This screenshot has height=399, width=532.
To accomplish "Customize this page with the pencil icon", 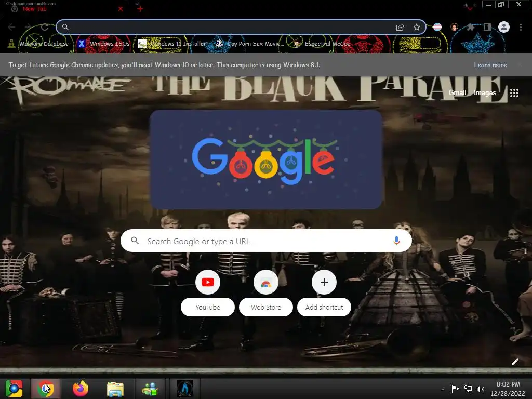I will coord(515,362).
